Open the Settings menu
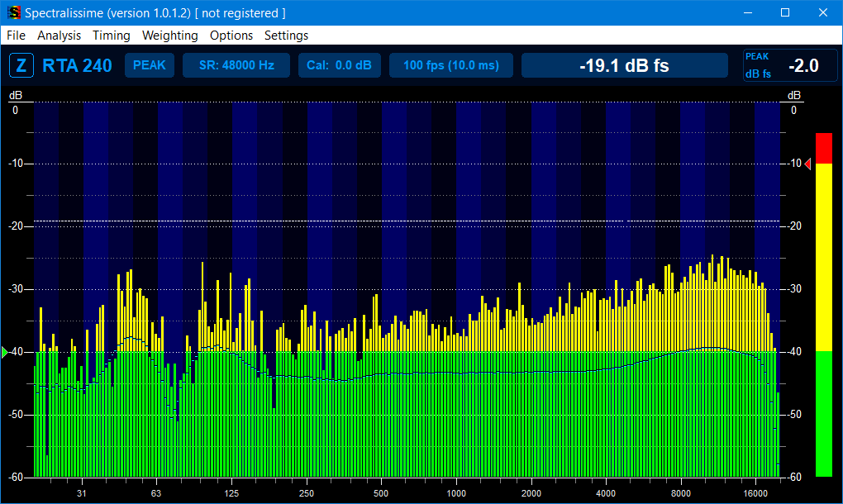 [286, 36]
